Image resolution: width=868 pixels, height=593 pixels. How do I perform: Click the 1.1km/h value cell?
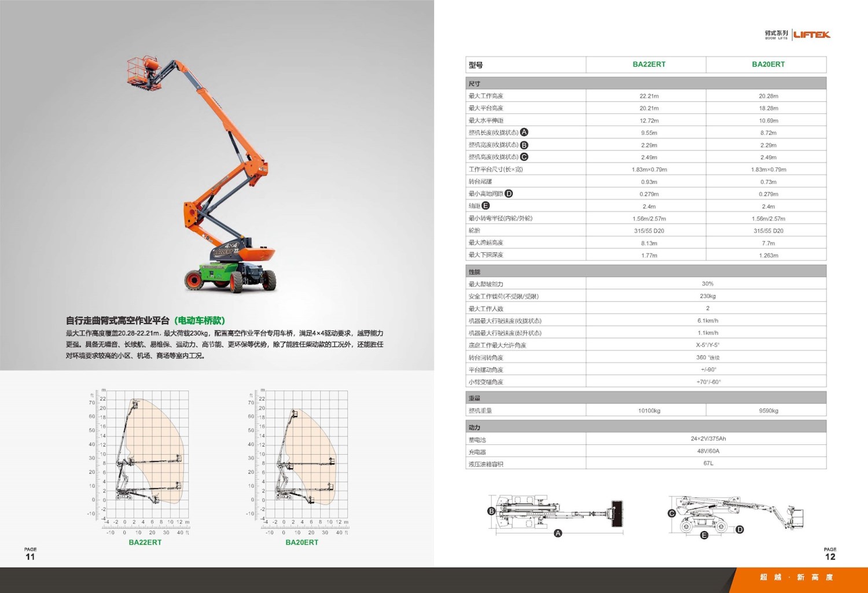(707, 333)
